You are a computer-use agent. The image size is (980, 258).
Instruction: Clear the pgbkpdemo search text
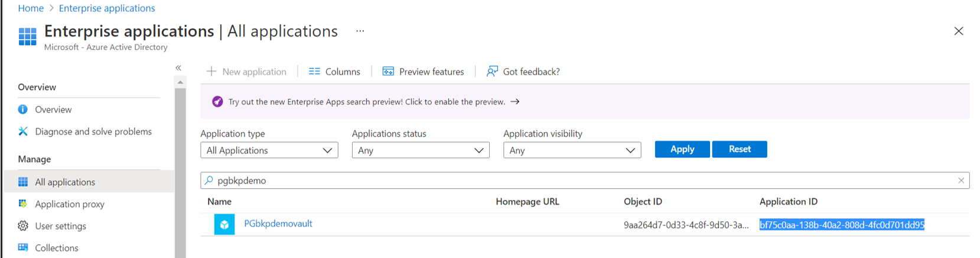point(961,180)
